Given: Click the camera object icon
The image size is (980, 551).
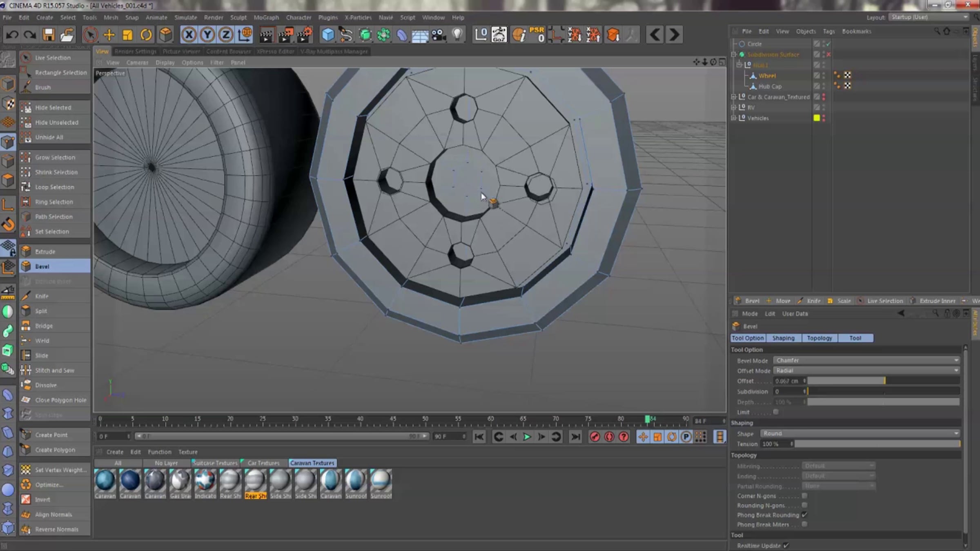Looking at the screenshot, I should [439, 35].
